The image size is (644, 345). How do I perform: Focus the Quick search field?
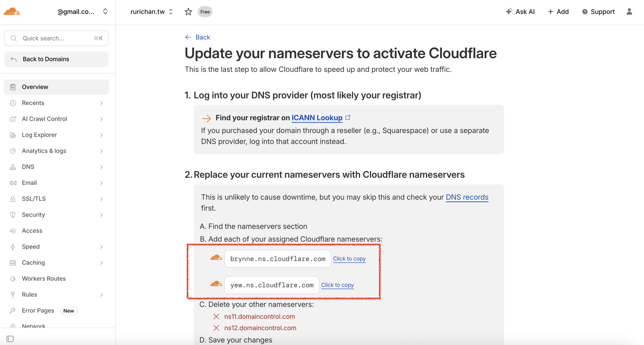click(56, 38)
